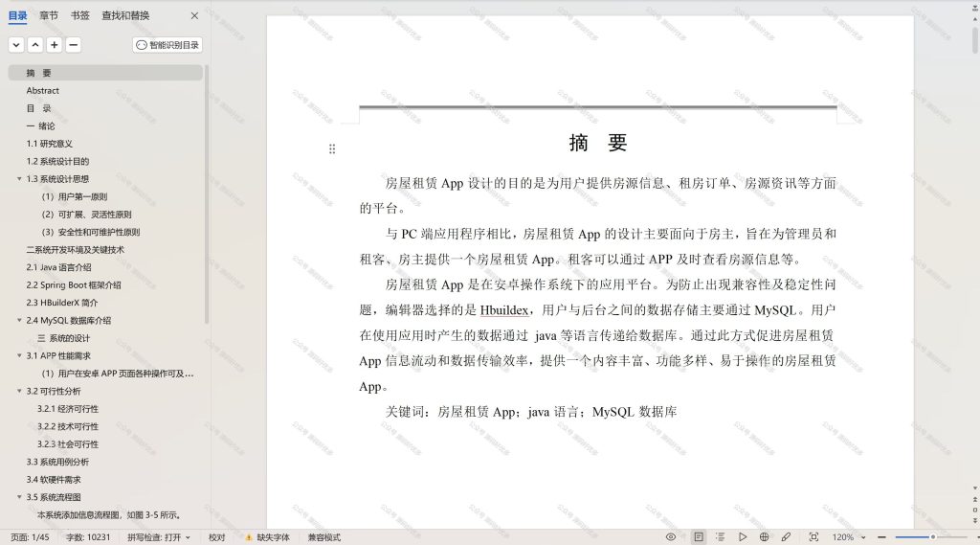
Task: Click the minus heading-level button
Action: click(x=73, y=45)
